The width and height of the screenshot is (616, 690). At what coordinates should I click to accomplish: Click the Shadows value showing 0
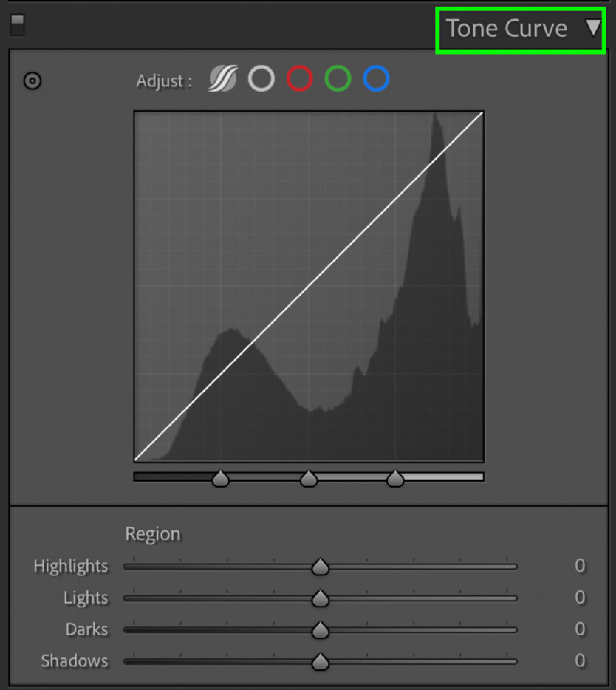[x=580, y=661]
